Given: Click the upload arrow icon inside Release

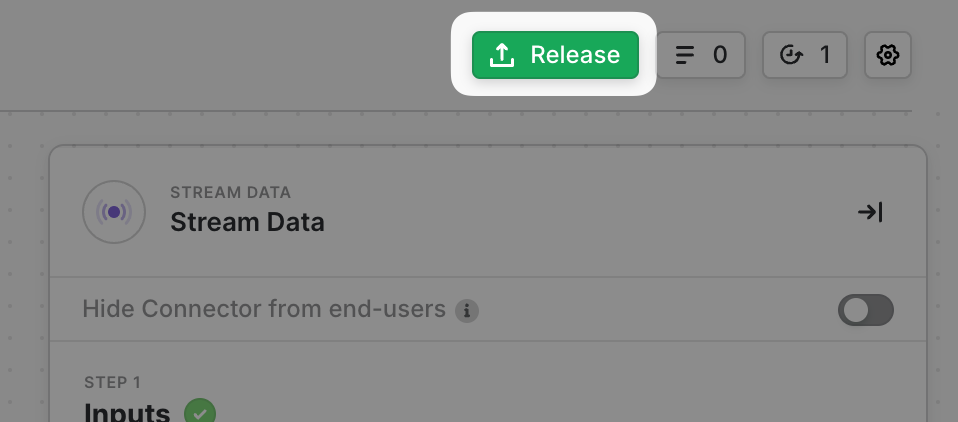Looking at the screenshot, I should (502, 55).
